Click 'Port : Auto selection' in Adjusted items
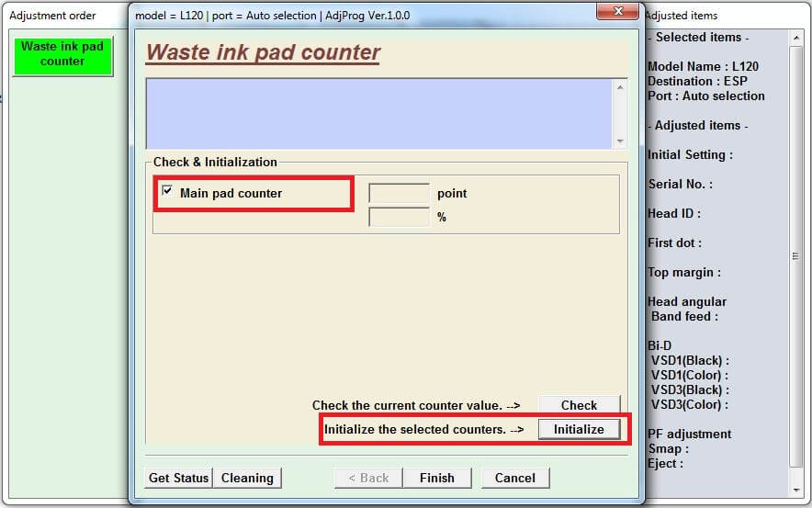Image resolution: width=812 pixels, height=508 pixels. [705, 96]
